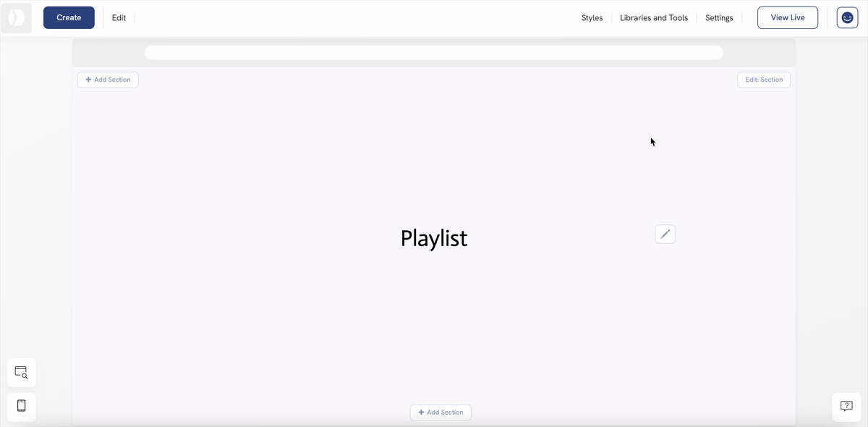The height and width of the screenshot is (427, 868).
Task: Open the page search icon at bottom left
Action: [x=21, y=373]
